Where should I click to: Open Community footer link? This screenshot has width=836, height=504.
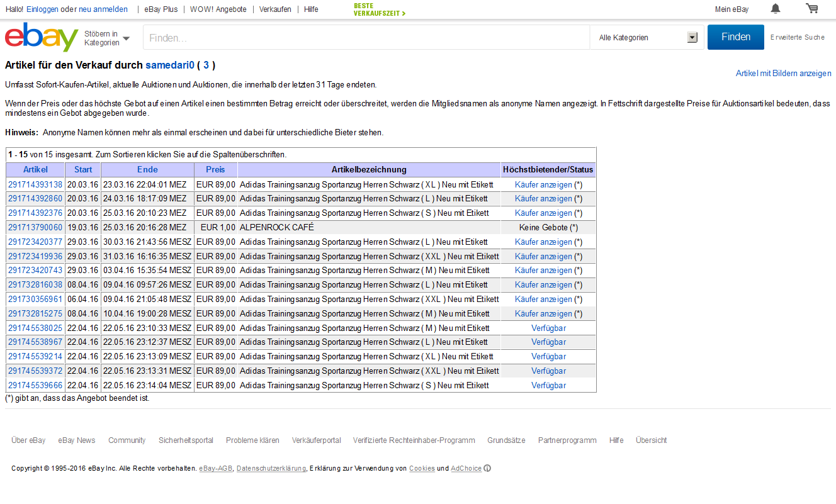point(127,440)
